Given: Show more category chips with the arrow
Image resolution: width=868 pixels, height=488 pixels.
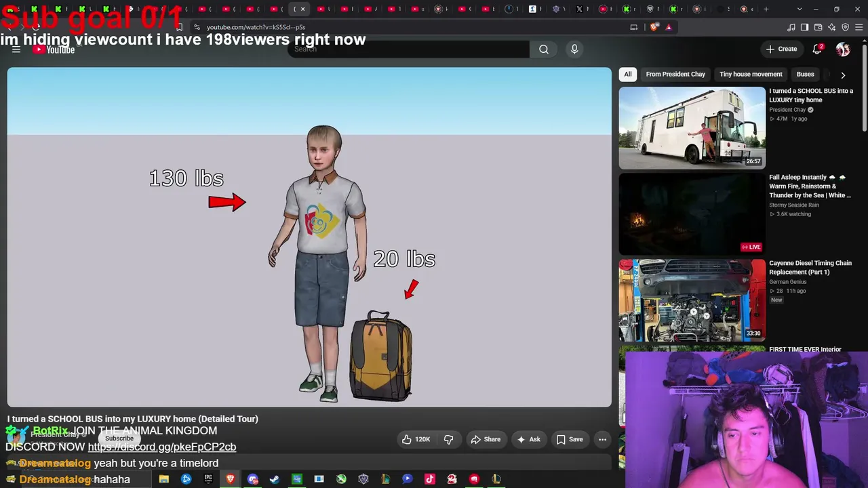Looking at the screenshot, I should pos(843,75).
